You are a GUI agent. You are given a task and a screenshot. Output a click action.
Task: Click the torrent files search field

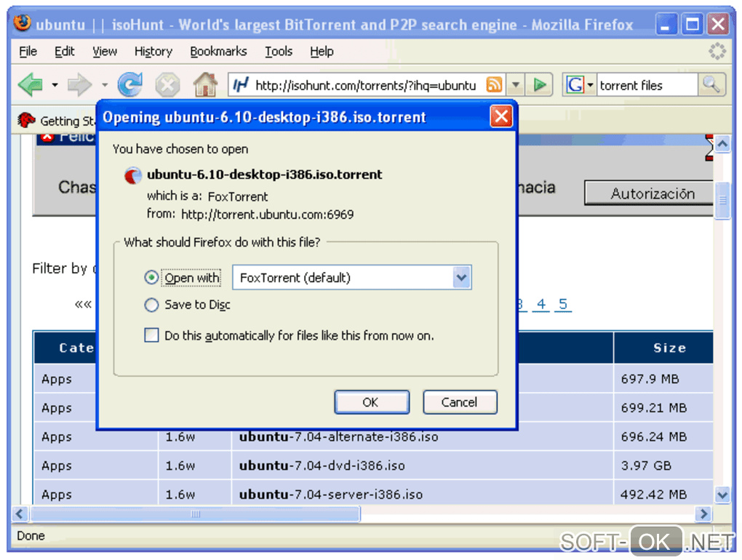point(647,85)
